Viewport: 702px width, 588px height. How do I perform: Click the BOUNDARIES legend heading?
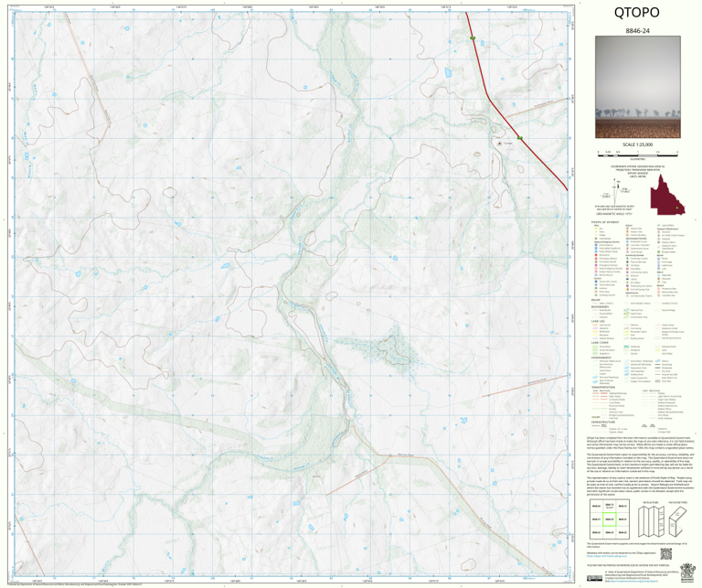pos(600,306)
